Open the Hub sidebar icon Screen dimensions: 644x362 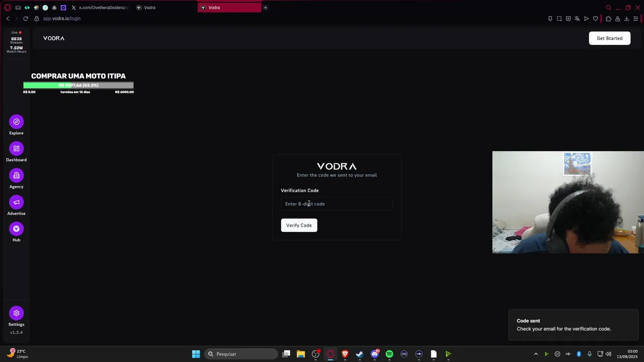tap(16, 229)
